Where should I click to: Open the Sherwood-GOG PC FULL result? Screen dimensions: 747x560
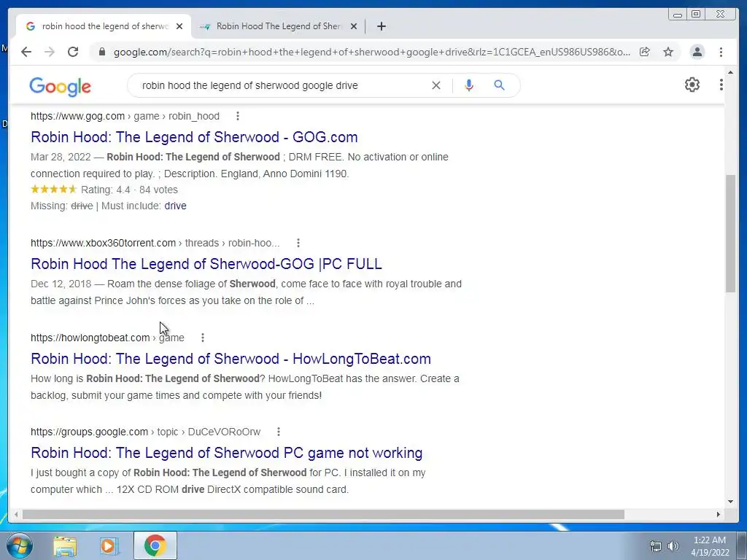pyautogui.click(x=206, y=264)
